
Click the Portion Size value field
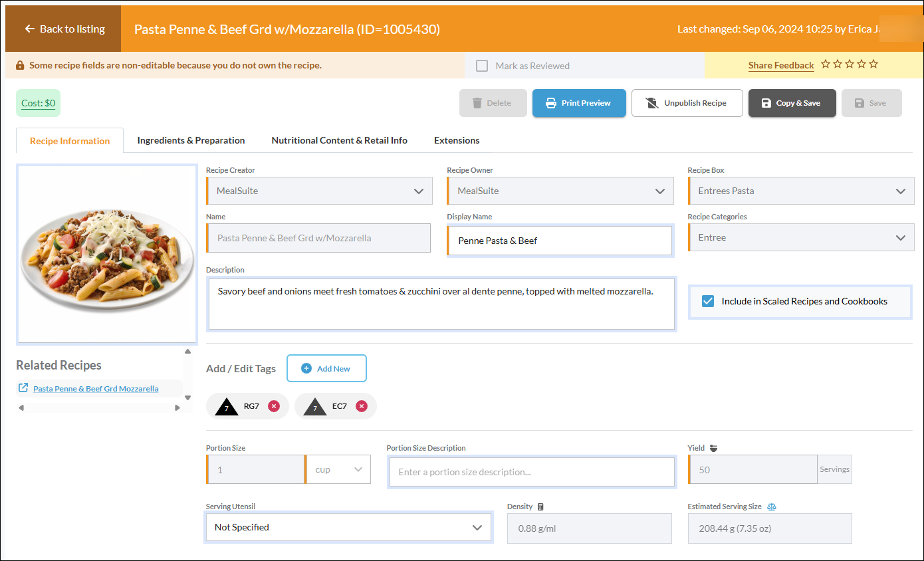point(255,469)
